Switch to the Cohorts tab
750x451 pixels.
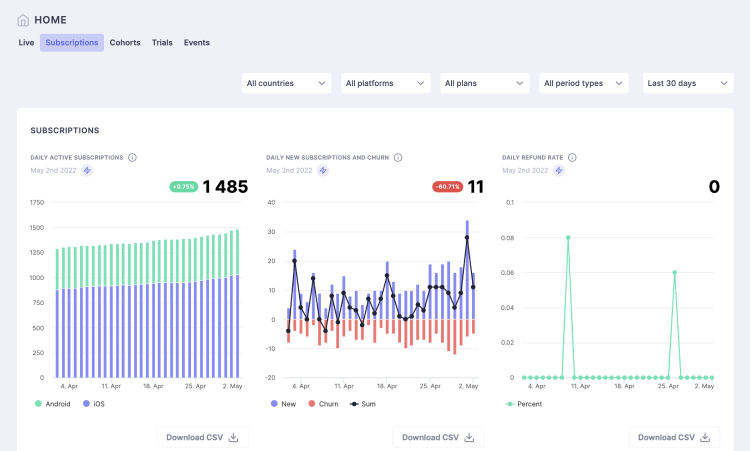click(125, 43)
